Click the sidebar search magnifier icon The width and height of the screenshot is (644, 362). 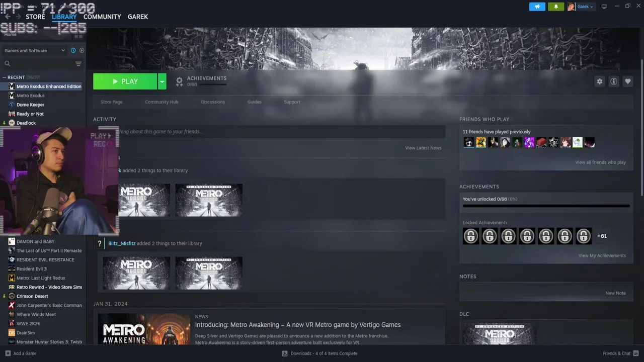click(8, 63)
